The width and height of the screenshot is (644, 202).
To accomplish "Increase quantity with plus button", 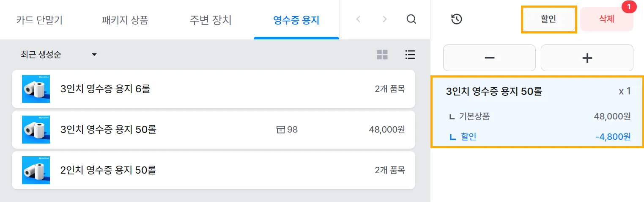I will pos(587,58).
